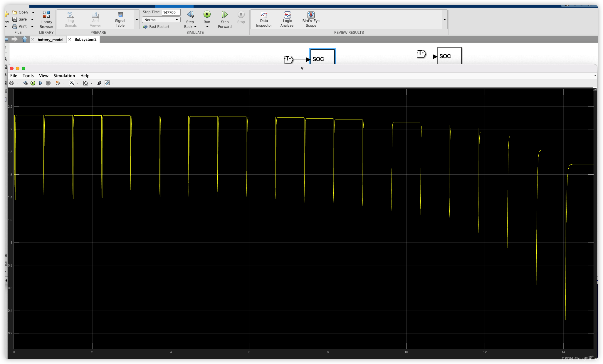
Task: Open the Logic Analyzer
Action: click(x=287, y=19)
